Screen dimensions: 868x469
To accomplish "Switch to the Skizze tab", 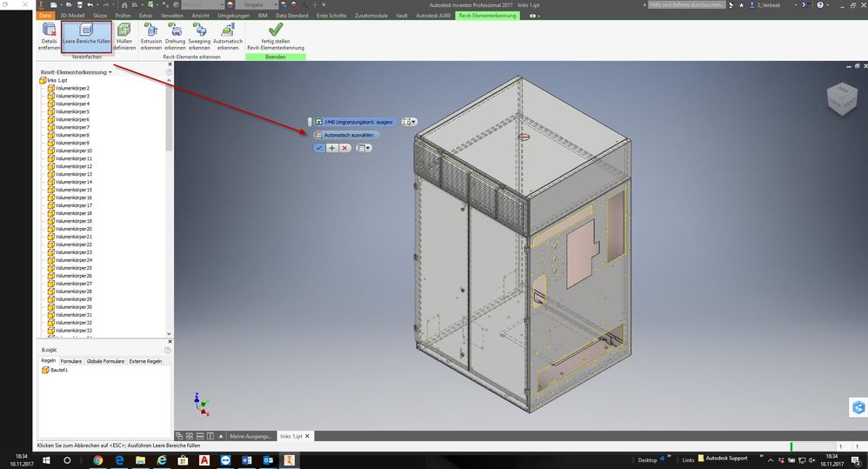I will 100,16.
